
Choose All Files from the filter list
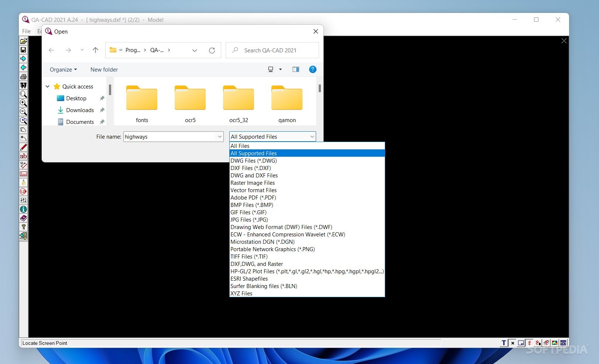(x=307, y=146)
